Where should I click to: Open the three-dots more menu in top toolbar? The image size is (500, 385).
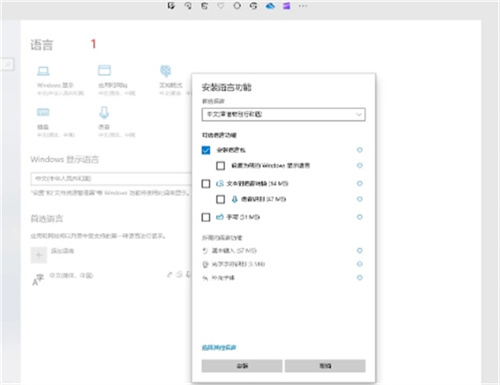point(303,6)
